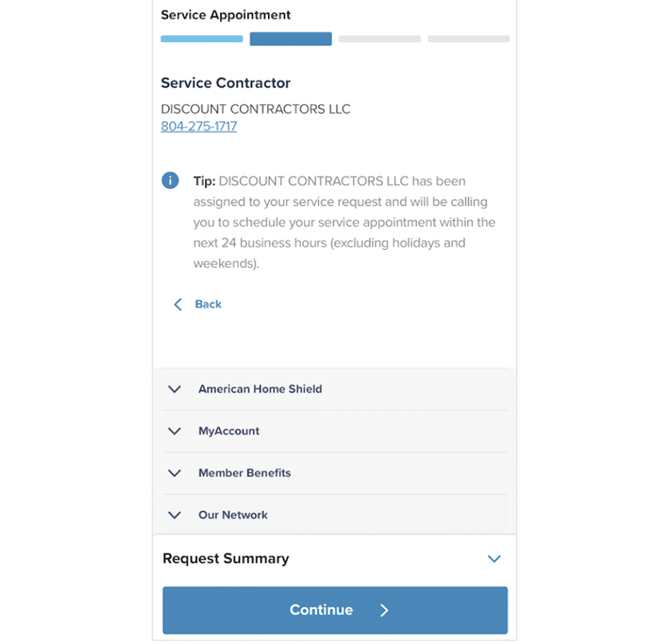
Task: Expand the Member Benefits chevron
Action: [x=174, y=473]
